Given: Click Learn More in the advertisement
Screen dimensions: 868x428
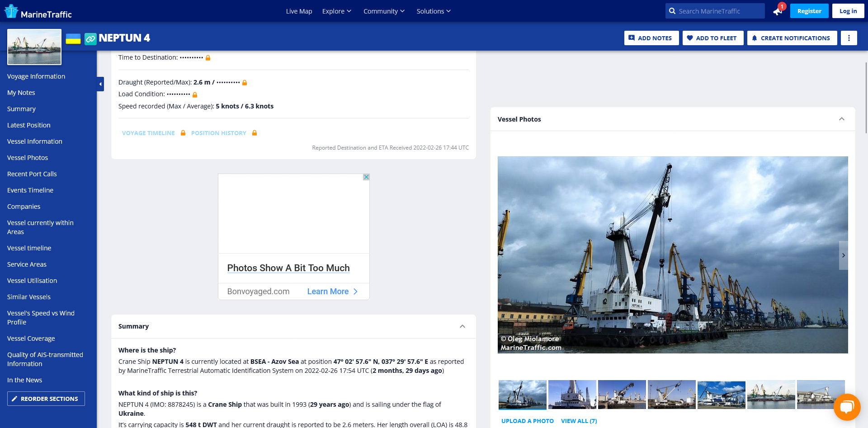Looking at the screenshot, I should pyautogui.click(x=332, y=292).
